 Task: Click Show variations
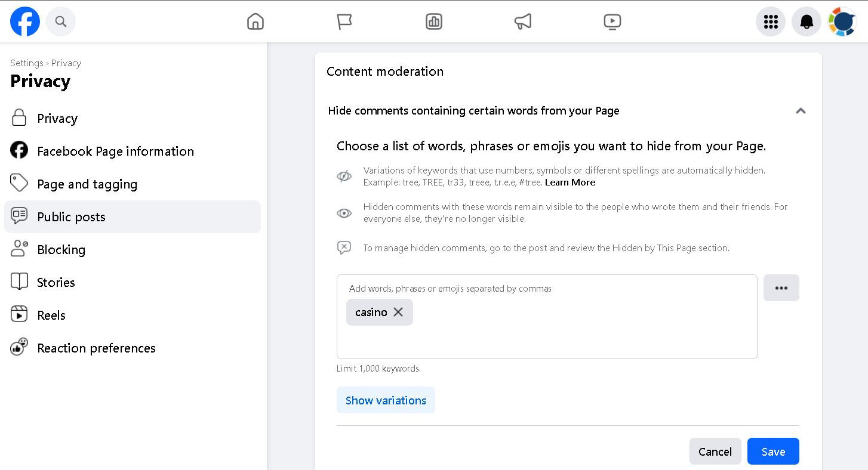pos(386,400)
